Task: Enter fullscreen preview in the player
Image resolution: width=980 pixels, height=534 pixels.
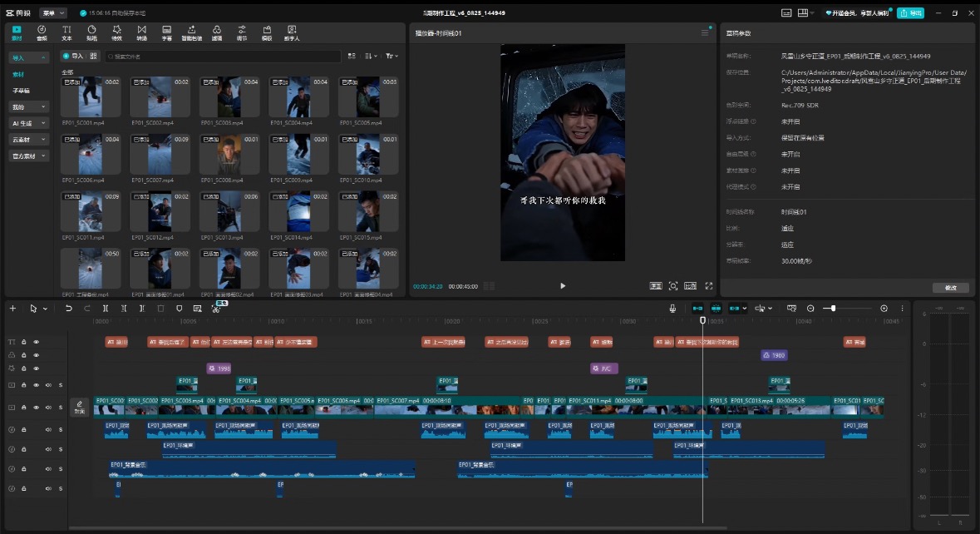Action: coord(709,286)
